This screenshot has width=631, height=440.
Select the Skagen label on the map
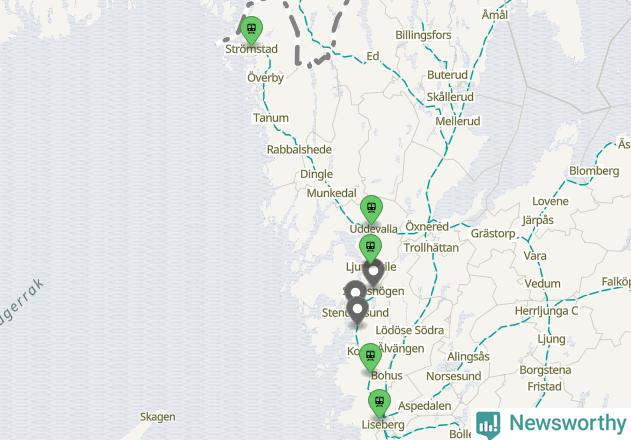coord(157,417)
